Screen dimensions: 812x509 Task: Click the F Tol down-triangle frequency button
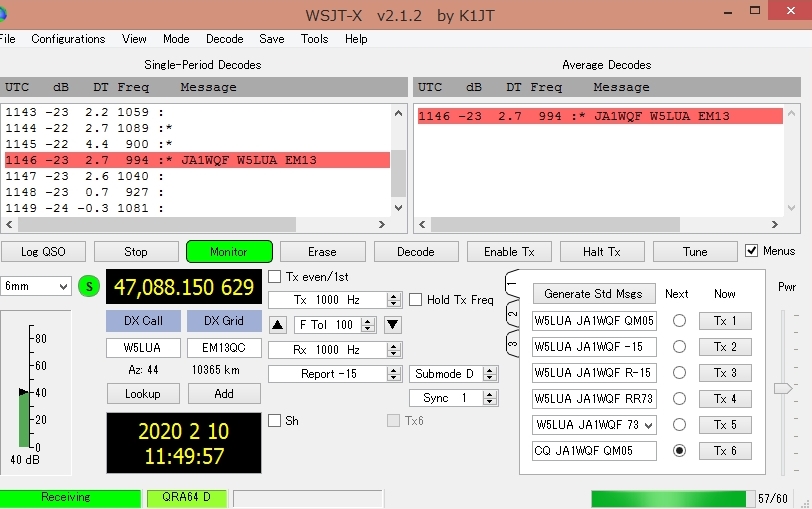393,325
